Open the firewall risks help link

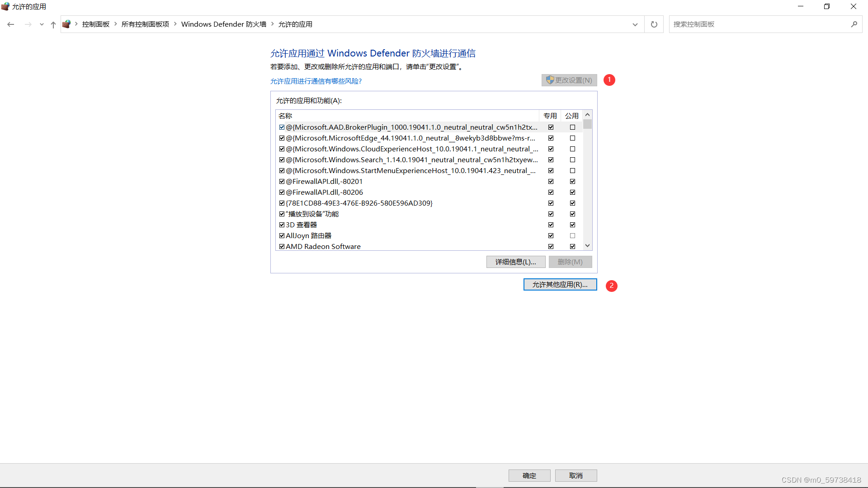pyautogui.click(x=316, y=81)
